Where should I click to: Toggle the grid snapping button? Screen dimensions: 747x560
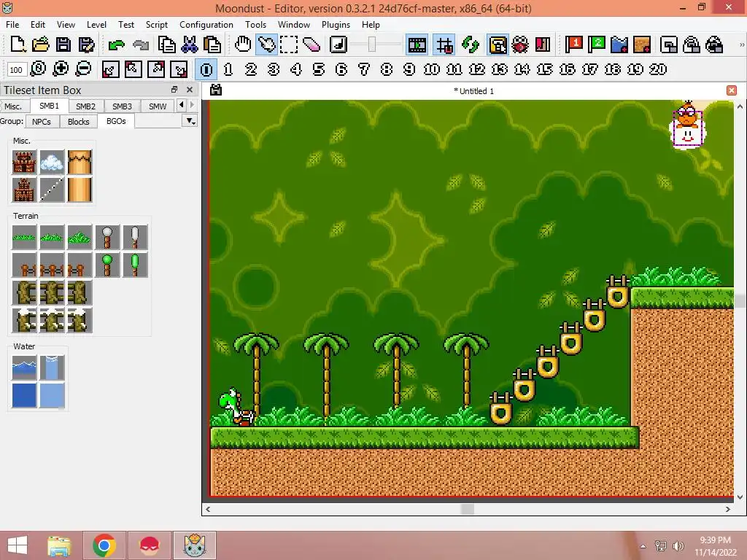pyautogui.click(x=444, y=44)
